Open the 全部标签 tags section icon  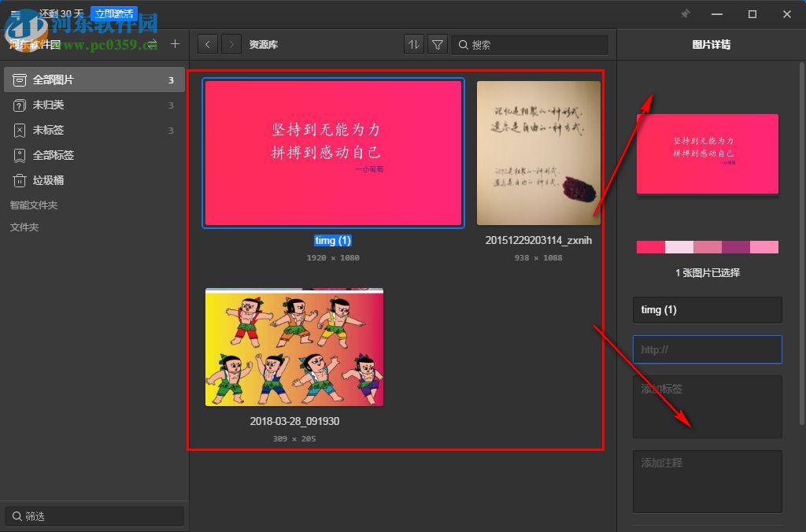20,155
